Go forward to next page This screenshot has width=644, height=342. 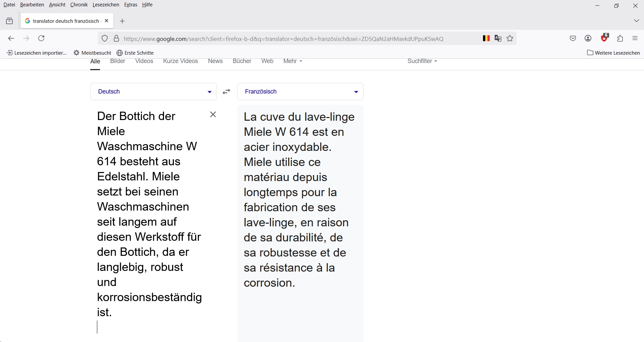click(x=26, y=39)
